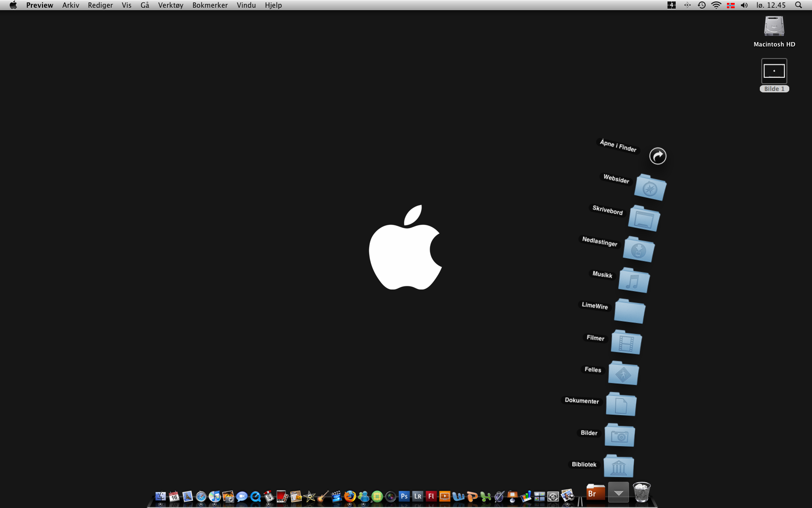Open Microsoft Word in the Dock

(458, 496)
